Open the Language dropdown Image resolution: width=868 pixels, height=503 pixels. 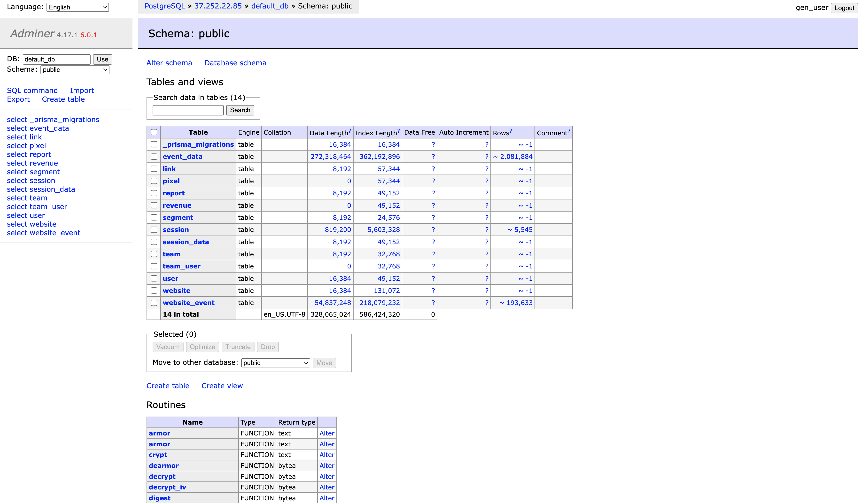tap(77, 7)
